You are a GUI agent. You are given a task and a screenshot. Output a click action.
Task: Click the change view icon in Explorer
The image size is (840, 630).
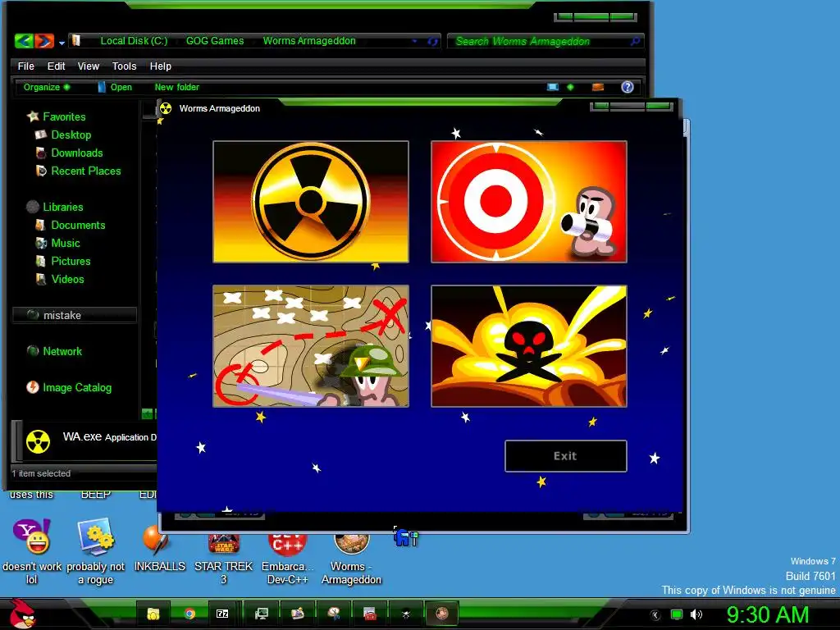553,87
